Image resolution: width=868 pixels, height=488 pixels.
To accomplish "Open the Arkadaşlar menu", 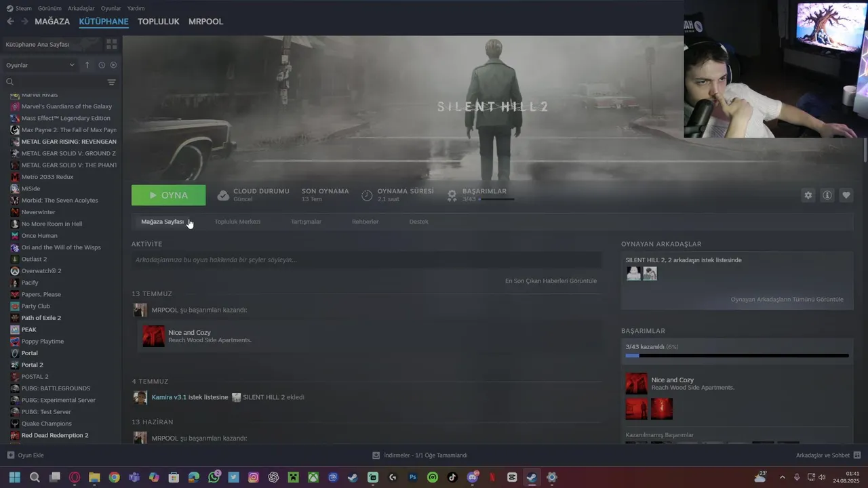I will 81,8.
